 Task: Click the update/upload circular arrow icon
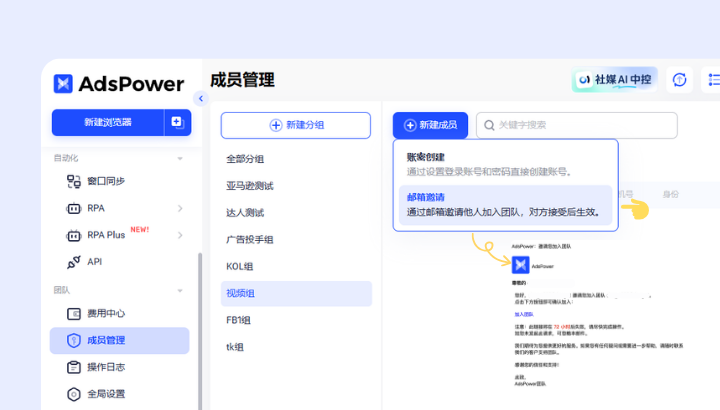click(x=680, y=80)
